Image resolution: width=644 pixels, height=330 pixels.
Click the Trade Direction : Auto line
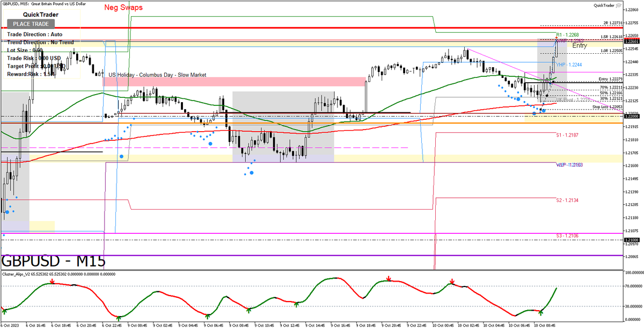click(35, 34)
